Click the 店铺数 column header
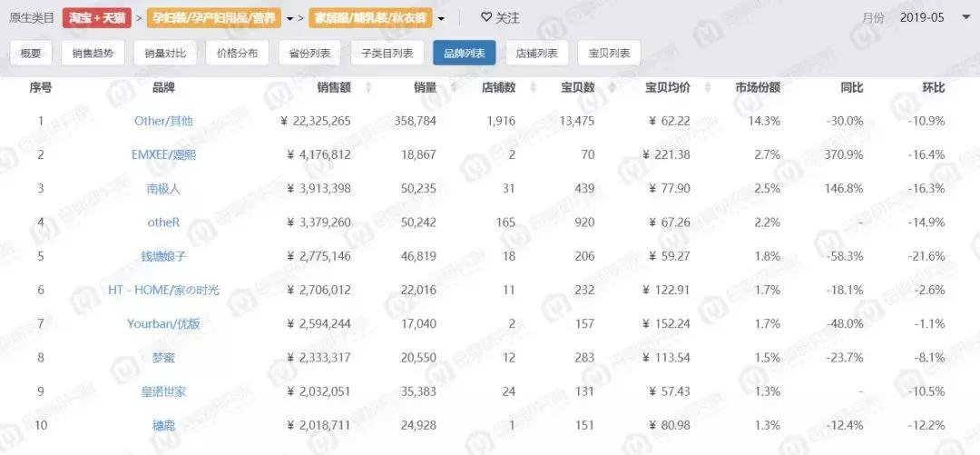This screenshot has width=980, height=455. pos(499,87)
